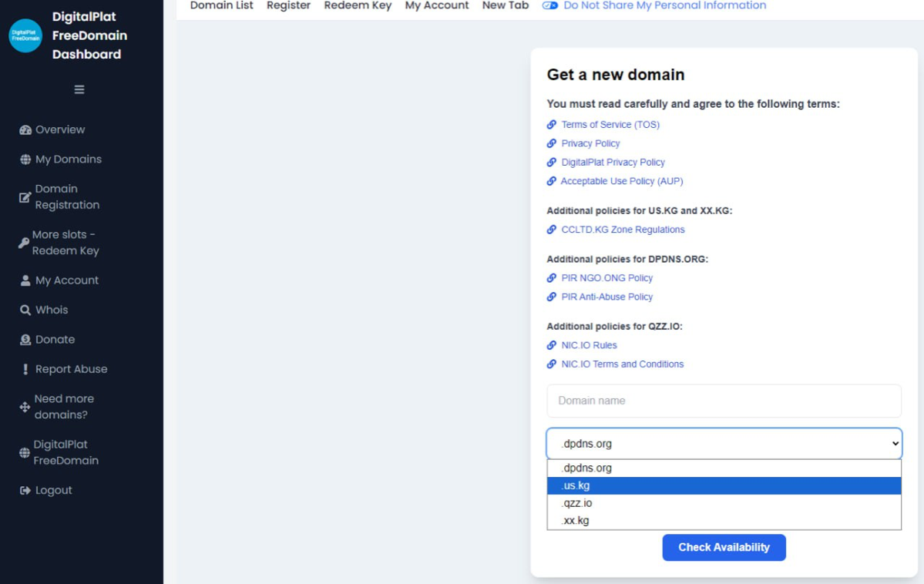Click link icon beside CCLTD.KG Zone Regulations
924x584 pixels.
(x=552, y=230)
